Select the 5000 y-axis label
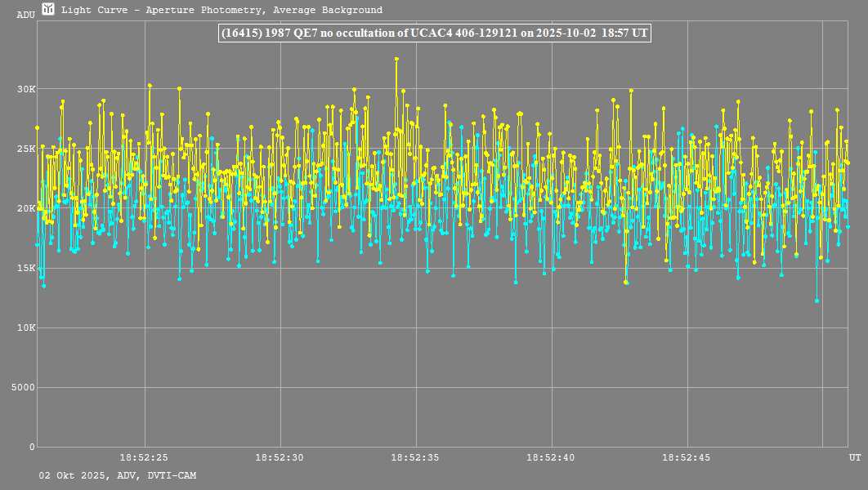This screenshot has height=490, width=868. [25, 387]
